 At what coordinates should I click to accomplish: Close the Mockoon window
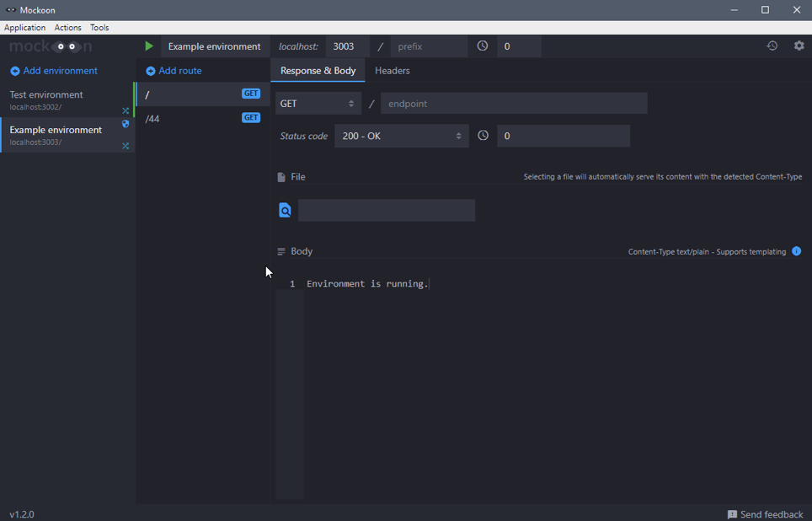[x=797, y=10]
